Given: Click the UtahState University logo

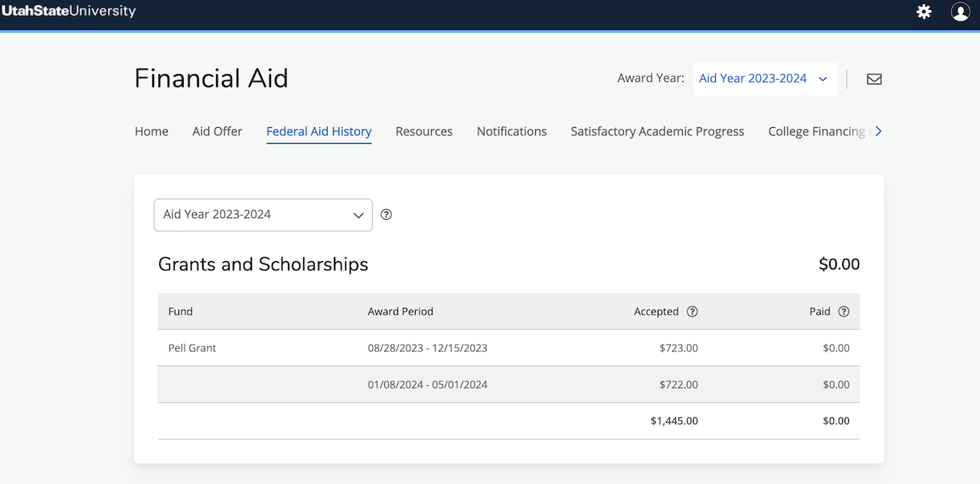Looking at the screenshot, I should click(x=69, y=11).
